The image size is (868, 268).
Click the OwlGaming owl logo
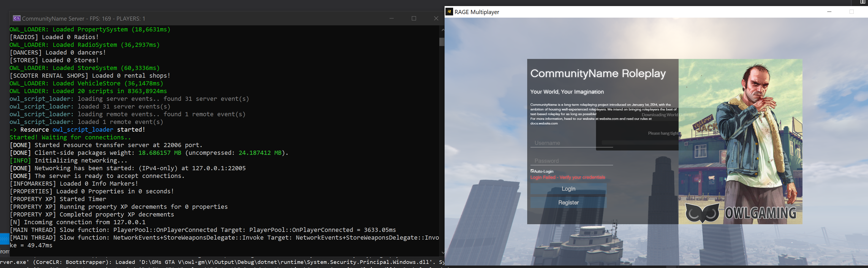[702, 213]
